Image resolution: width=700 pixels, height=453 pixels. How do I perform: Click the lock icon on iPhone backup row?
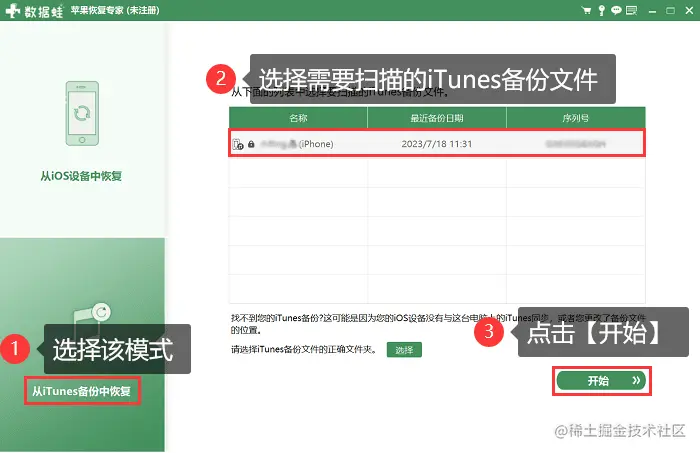click(x=251, y=144)
